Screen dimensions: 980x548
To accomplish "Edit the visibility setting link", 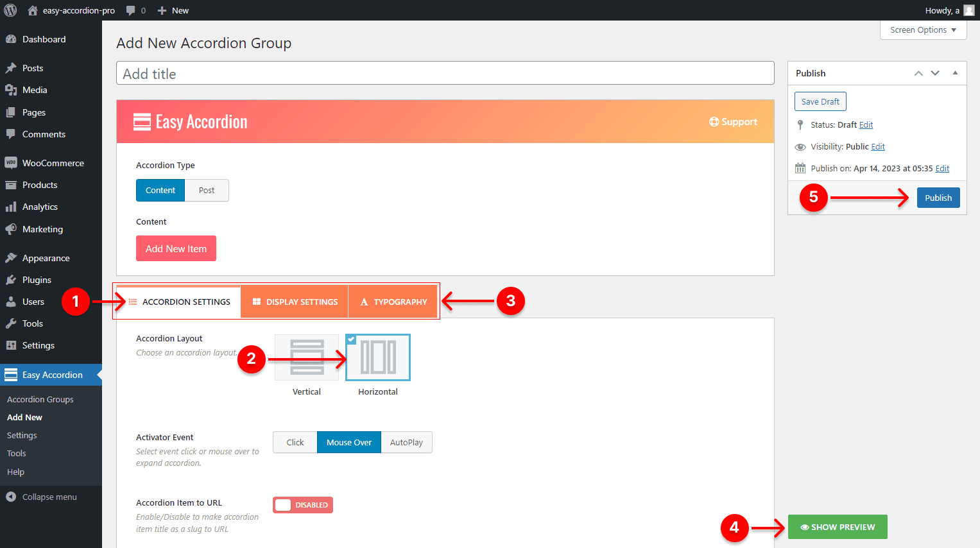I will pos(878,146).
